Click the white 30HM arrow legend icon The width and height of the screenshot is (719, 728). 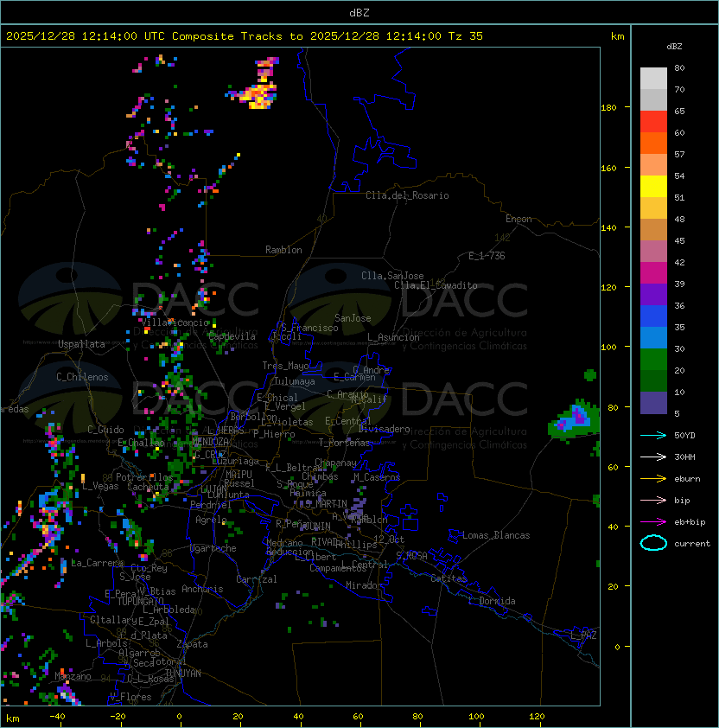coord(653,457)
